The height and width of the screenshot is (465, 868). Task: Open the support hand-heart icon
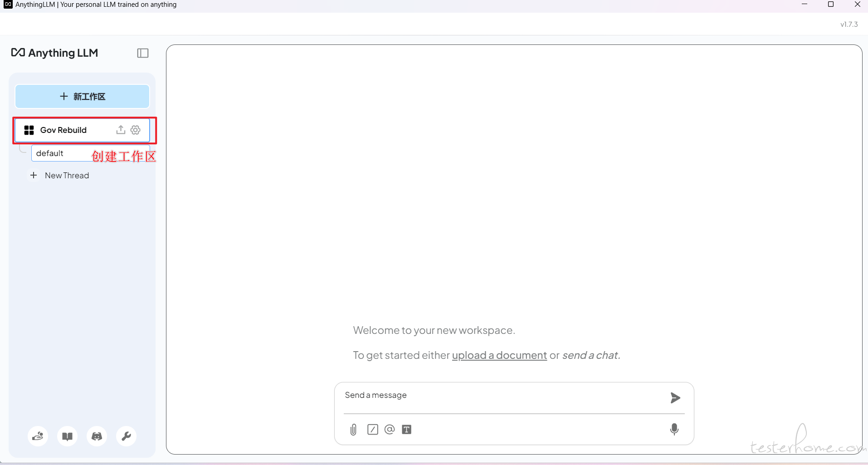point(38,436)
